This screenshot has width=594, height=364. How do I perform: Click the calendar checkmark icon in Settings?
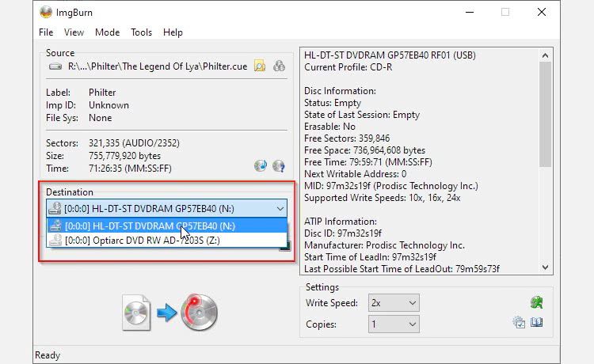(x=519, y=322)
